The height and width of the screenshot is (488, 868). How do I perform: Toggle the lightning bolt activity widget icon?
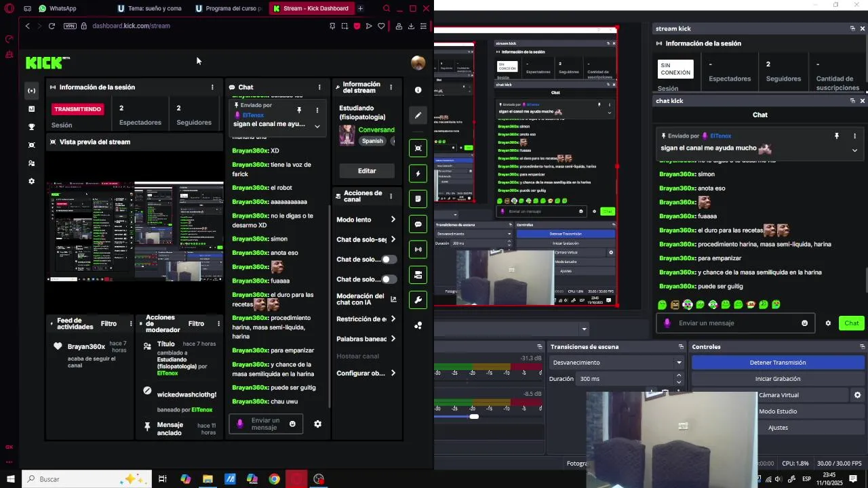pyautogui.click(x=418, y=174)
